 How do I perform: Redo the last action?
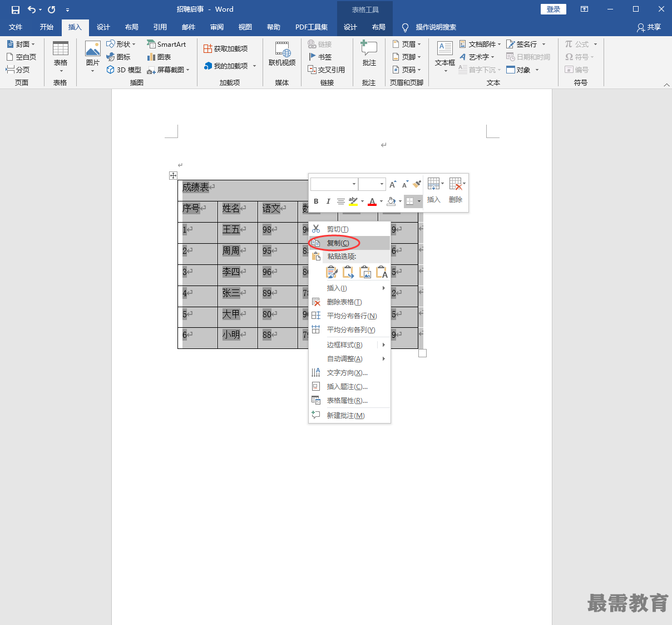pyautogui.click(x=51, y=9)
